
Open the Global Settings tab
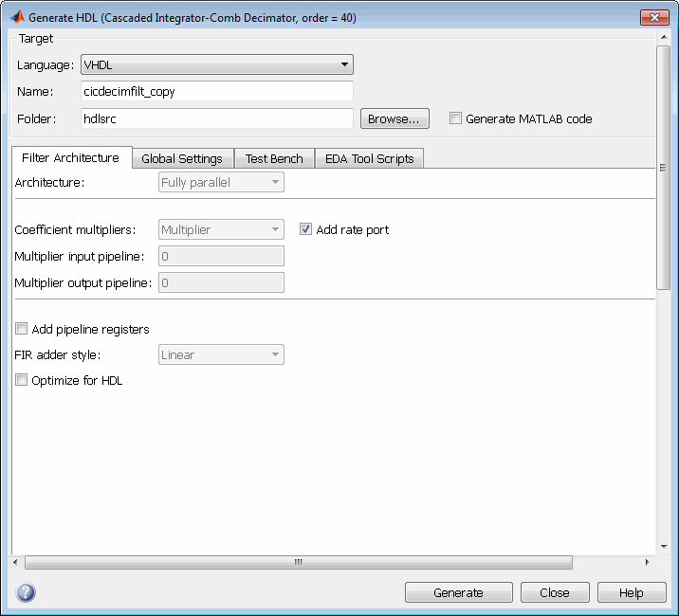[182, 158]
